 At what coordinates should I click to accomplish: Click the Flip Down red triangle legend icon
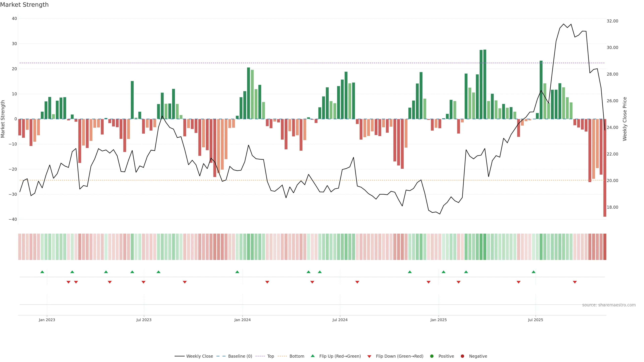click(369, 356)
